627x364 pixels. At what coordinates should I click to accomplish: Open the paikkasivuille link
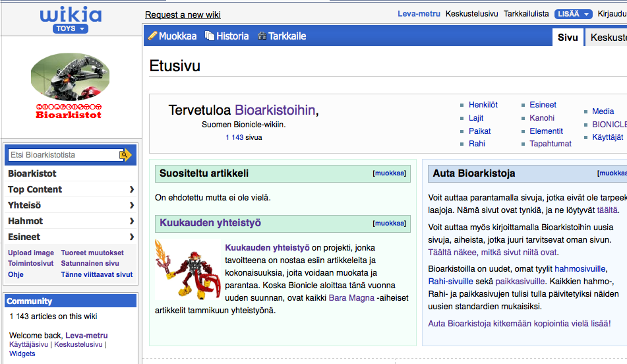520,281
